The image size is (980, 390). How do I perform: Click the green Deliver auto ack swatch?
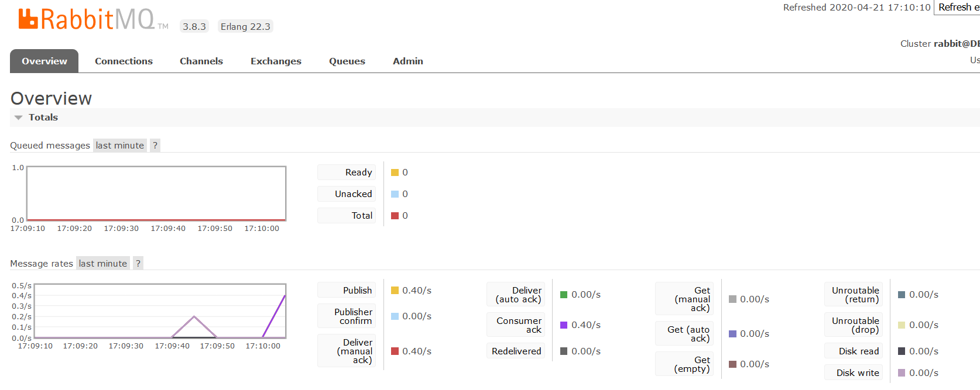tap(564, 295)
